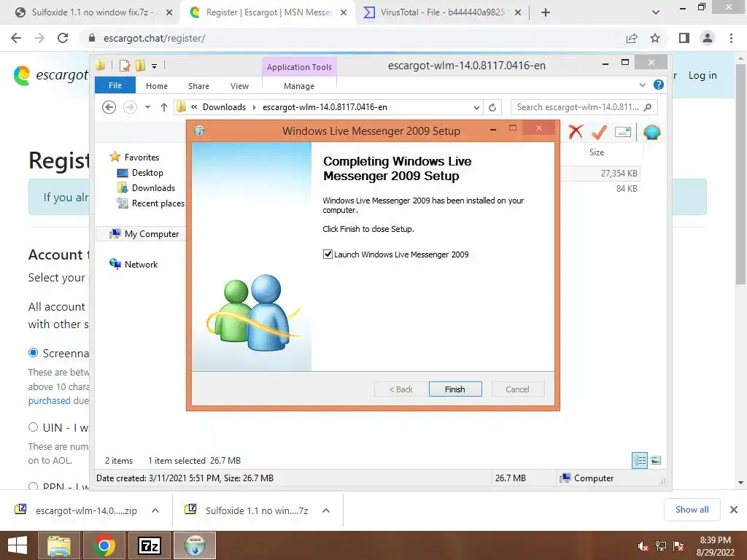747x560 pixels.
Task: Reload the Chrome page
Action: point(63,38)
